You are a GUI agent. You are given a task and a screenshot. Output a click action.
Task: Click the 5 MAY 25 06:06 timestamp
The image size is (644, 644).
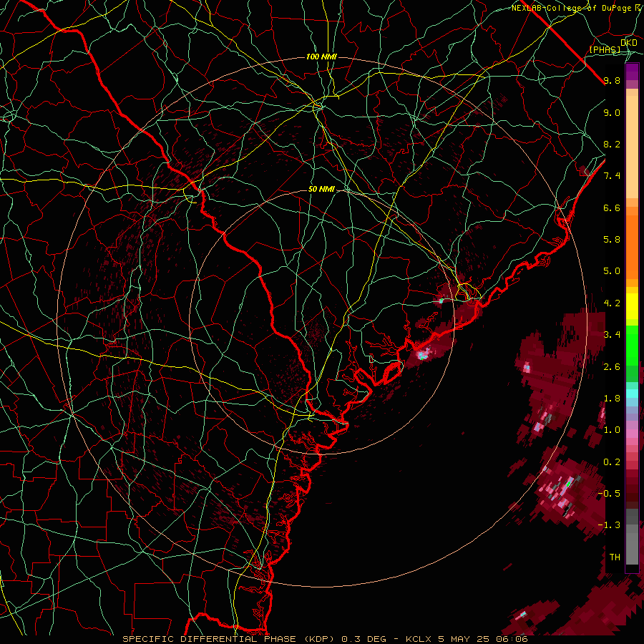tap(483, 639)
